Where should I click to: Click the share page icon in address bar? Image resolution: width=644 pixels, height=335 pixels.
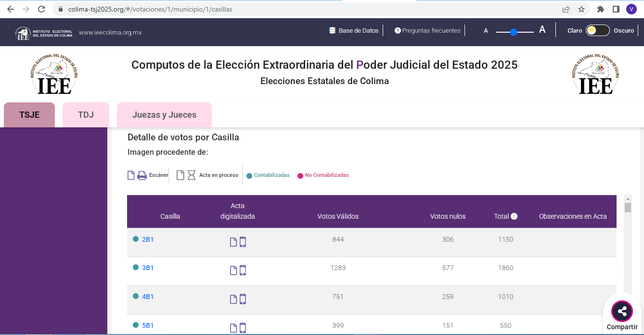(566, 9)
